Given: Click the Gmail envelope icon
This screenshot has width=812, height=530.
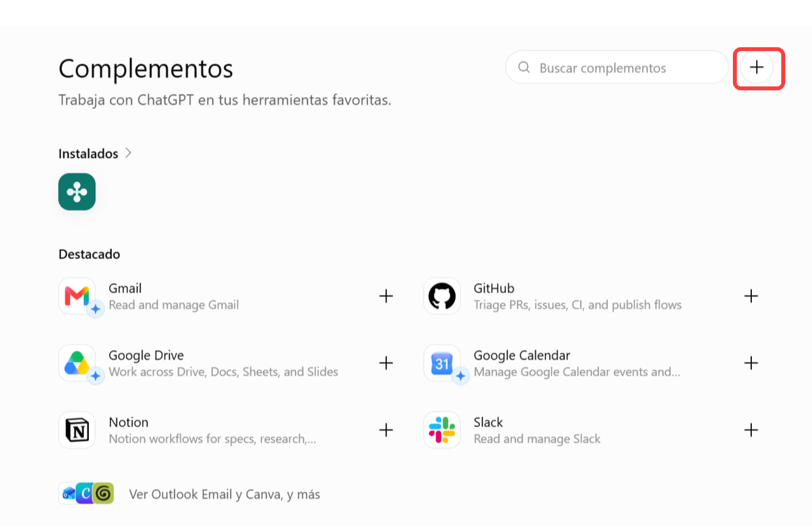Looking at the screenshot, I should 77,296.
